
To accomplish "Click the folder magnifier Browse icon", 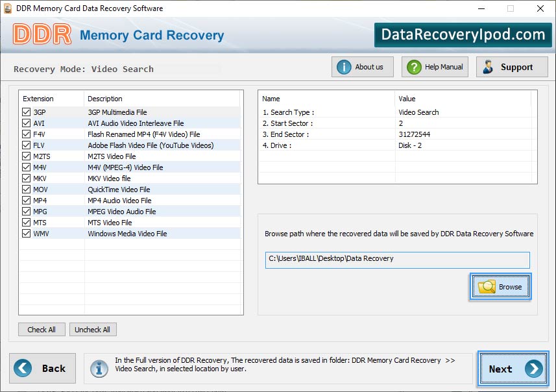I will [x=487, y=287].
